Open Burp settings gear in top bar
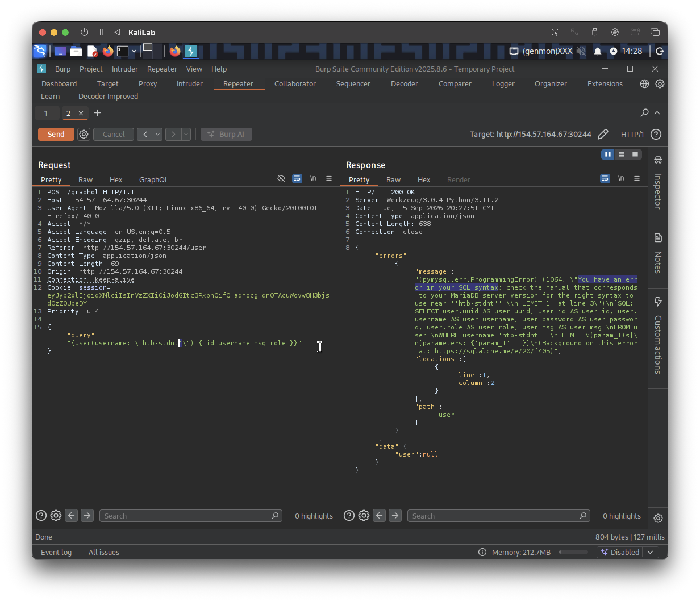 pyautogui.click(x=659, y=84)
